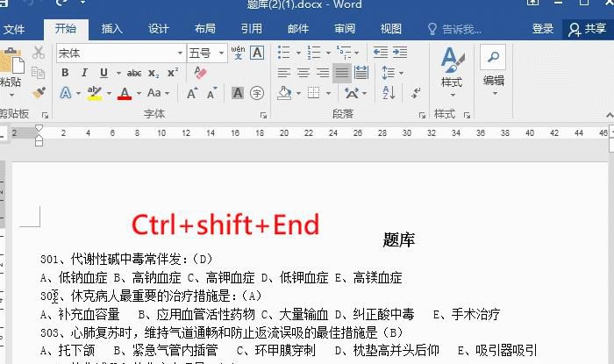Expand the bullet list dropdown arrow
Viewport: 614px width, 364px height.
[298, 53]
